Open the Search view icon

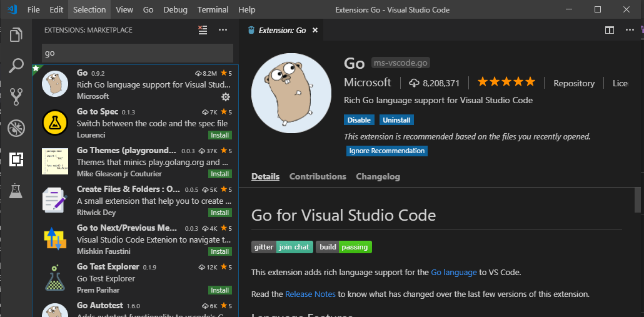(x=16, y=66)
